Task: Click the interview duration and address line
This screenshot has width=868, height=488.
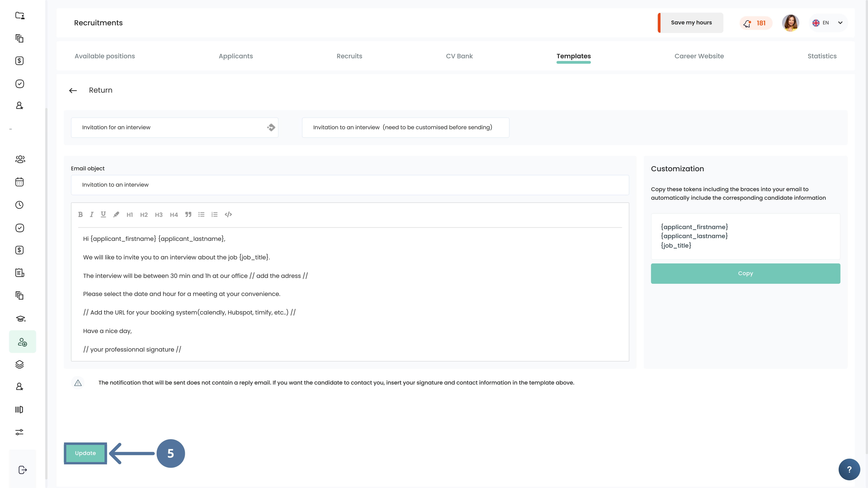Action: tap(196, 276)
